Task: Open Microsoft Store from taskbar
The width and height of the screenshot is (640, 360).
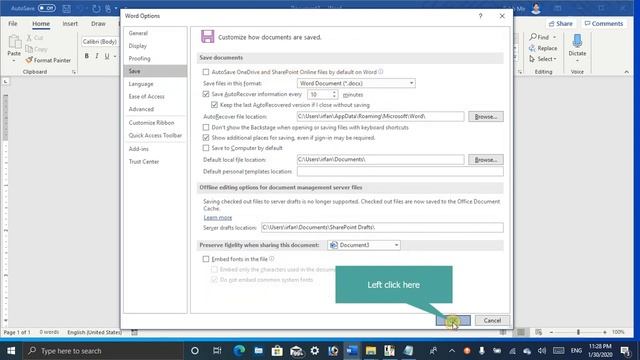Action: coord(277,351)
